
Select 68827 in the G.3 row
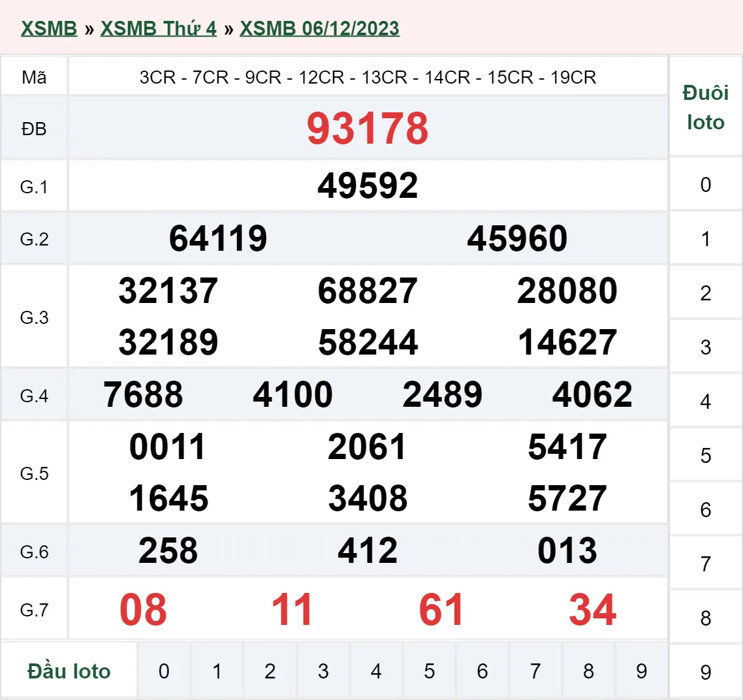[368, 291]
